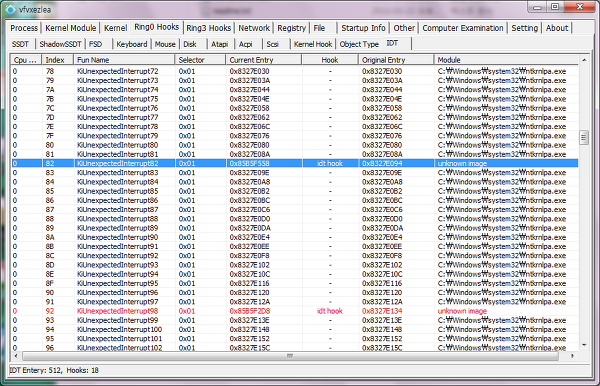Image resolution: width=600 pixels, height=386 pixels.
Task: Select the Ring0 Hooks tab
Action: (x=157, y=27)
